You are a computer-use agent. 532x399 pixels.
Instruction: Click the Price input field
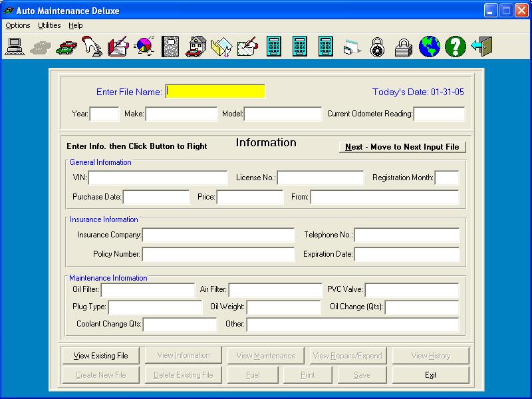pos(250,197)
